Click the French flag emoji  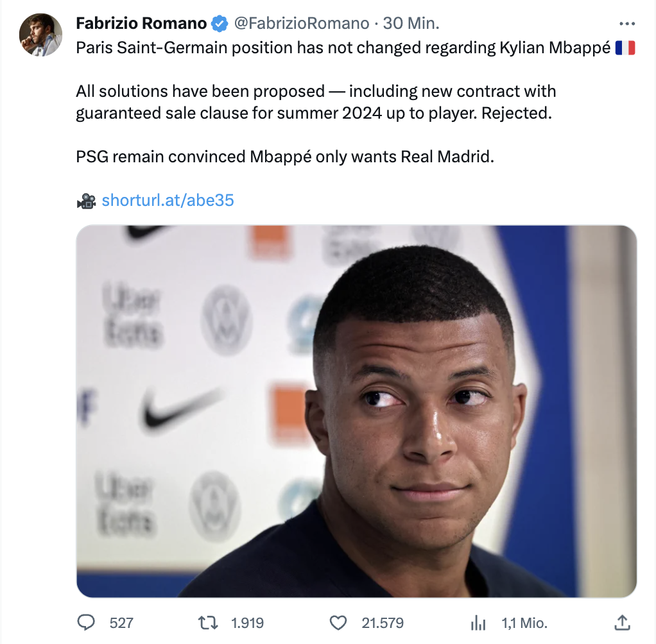[625, 48]
